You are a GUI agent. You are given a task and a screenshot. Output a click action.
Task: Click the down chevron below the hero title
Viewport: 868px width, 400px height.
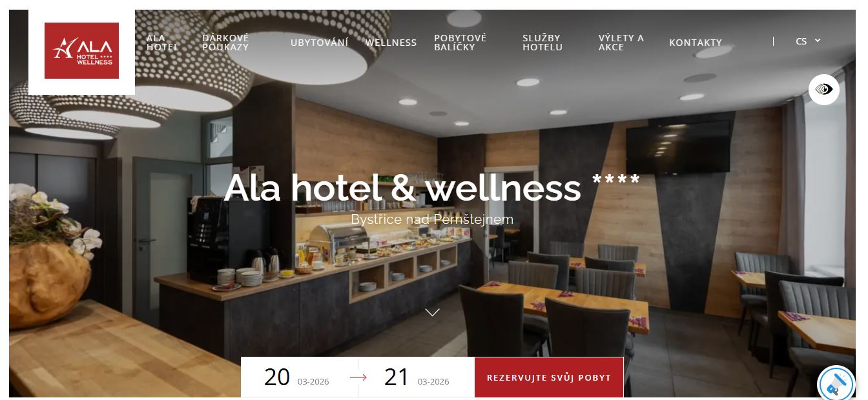432,312
